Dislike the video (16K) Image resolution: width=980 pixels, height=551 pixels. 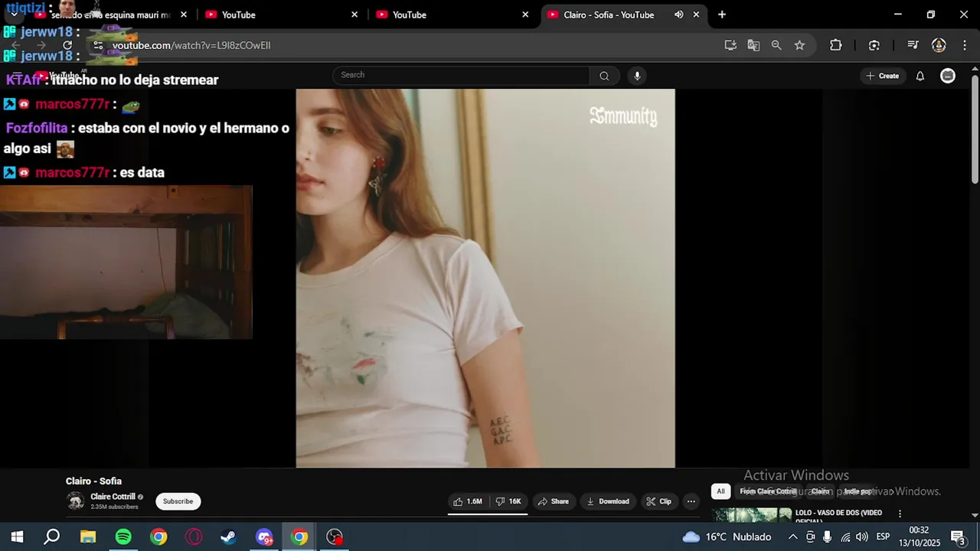click(508, 501)
